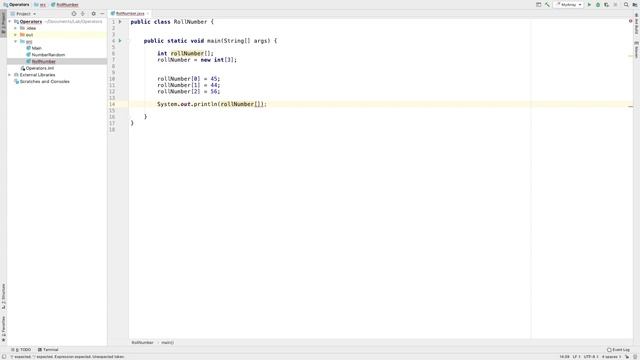The image size is (640, 360).
Task: Click line number 10 in gutter
Action: pyautogui.click(x=112, y=79)
